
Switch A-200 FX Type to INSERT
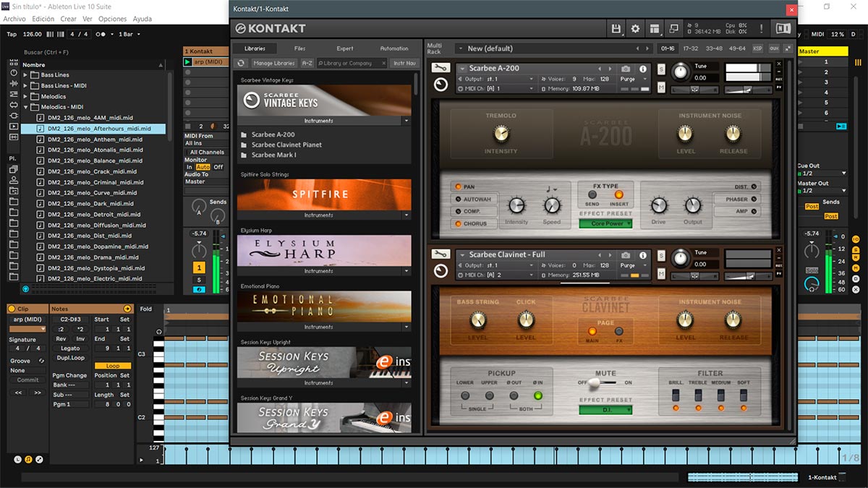(618, 195)
